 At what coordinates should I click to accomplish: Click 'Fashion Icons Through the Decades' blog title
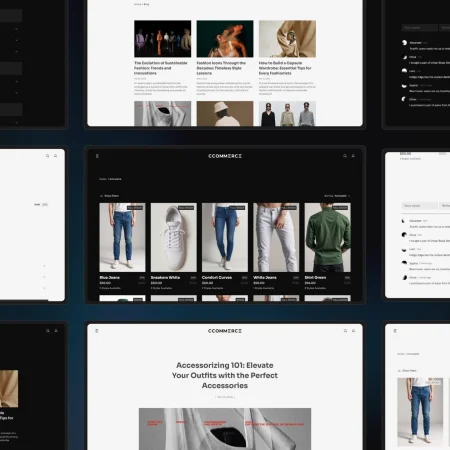221,68
